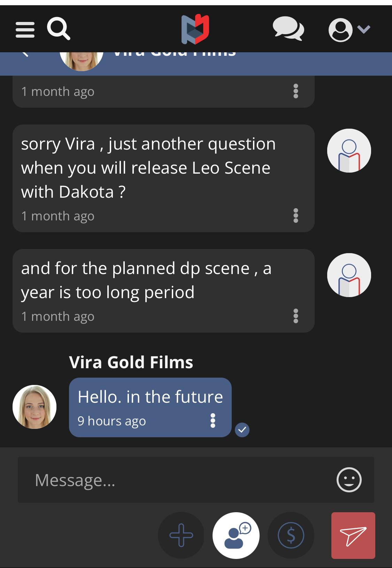Open the hamburger navigation menu

[x=25, y=30]
